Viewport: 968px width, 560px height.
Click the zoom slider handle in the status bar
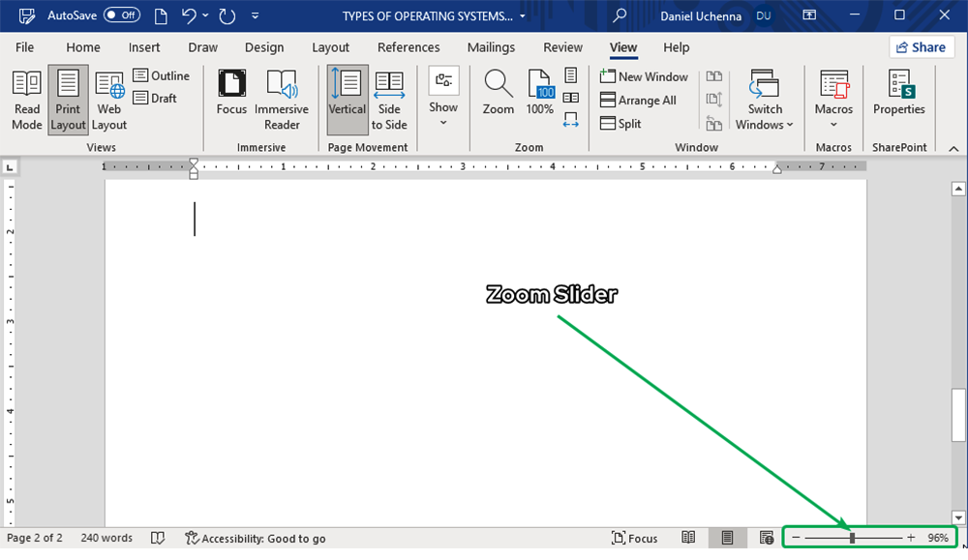(852, 538)
